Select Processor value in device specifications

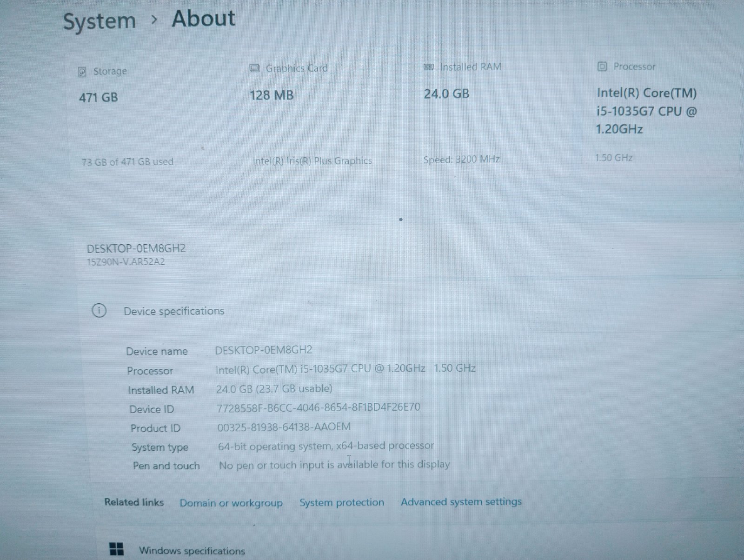pos(345,369)
